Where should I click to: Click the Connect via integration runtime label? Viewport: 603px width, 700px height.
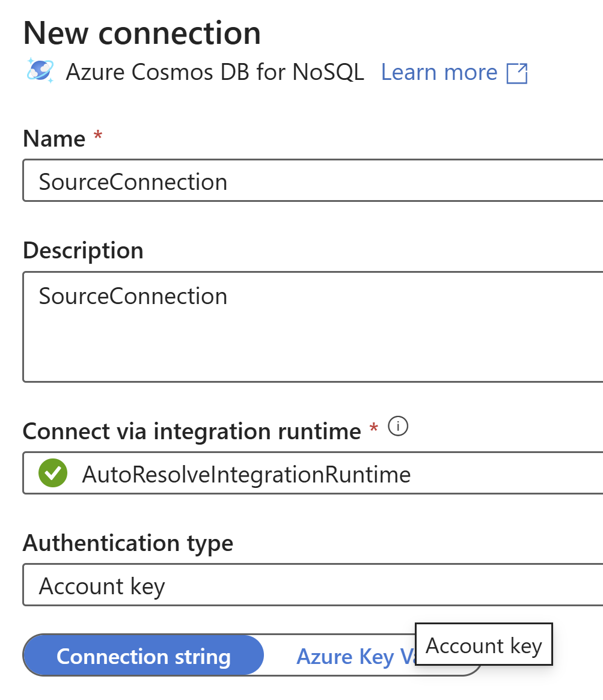coord(192,431)
